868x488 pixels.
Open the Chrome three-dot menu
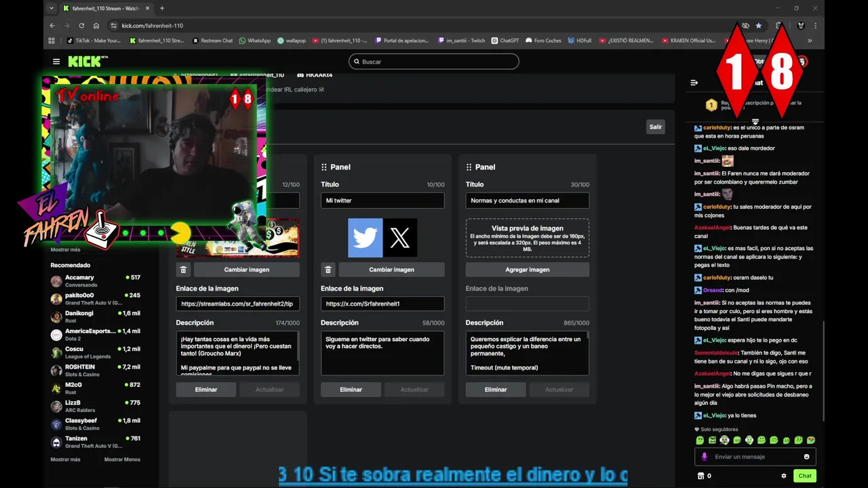click(815, 26)
